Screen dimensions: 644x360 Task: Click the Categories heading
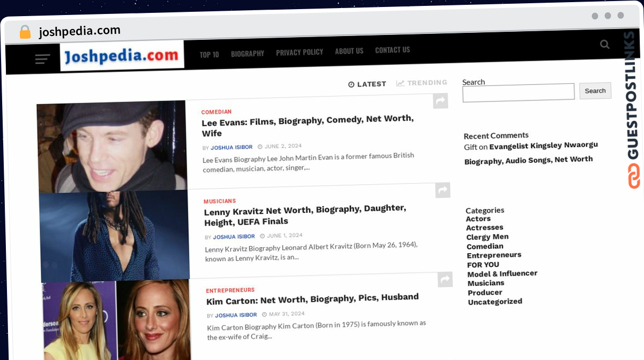click(485, 210)
